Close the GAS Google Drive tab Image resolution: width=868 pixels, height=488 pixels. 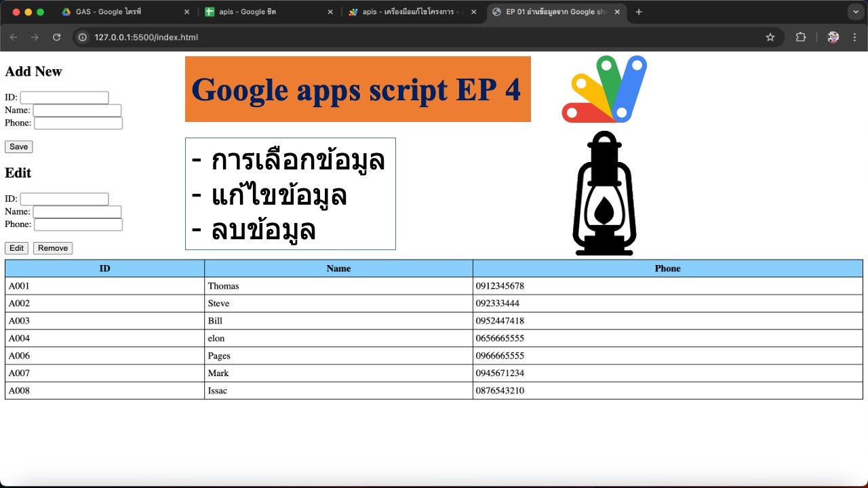click(186, 12)
